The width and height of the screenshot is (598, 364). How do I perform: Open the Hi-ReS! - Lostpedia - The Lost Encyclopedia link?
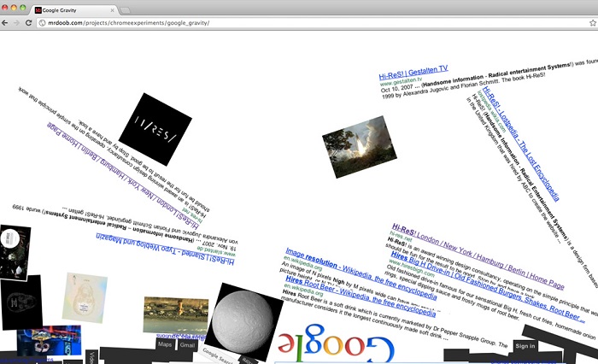click(x=520, y=144)
